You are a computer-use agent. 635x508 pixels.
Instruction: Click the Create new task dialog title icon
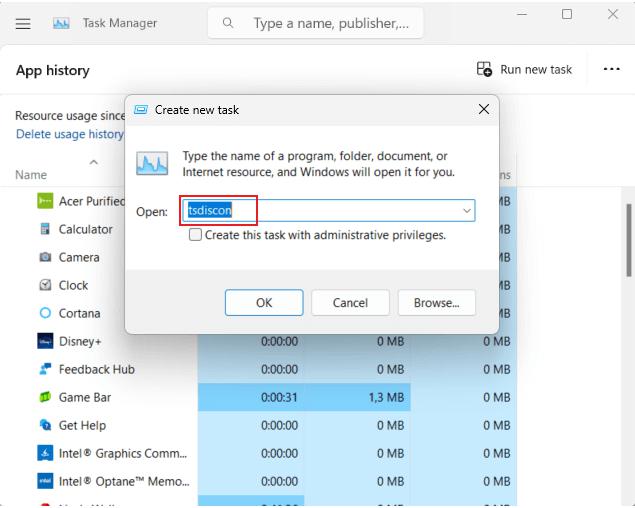pyautogui.click(x=141, y=110)
